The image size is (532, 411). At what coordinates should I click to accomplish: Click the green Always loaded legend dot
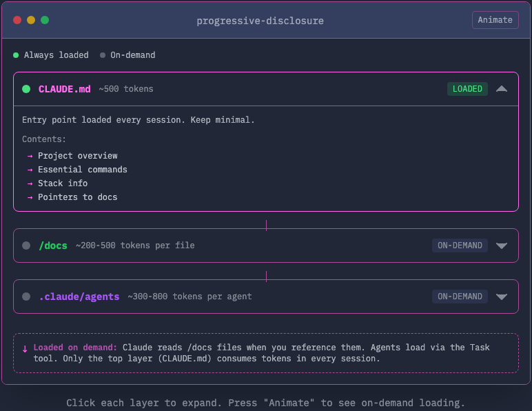click(16, 55)
